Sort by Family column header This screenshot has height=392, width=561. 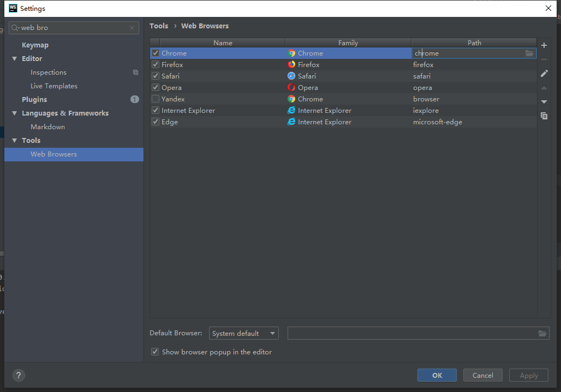coord(348,43)
